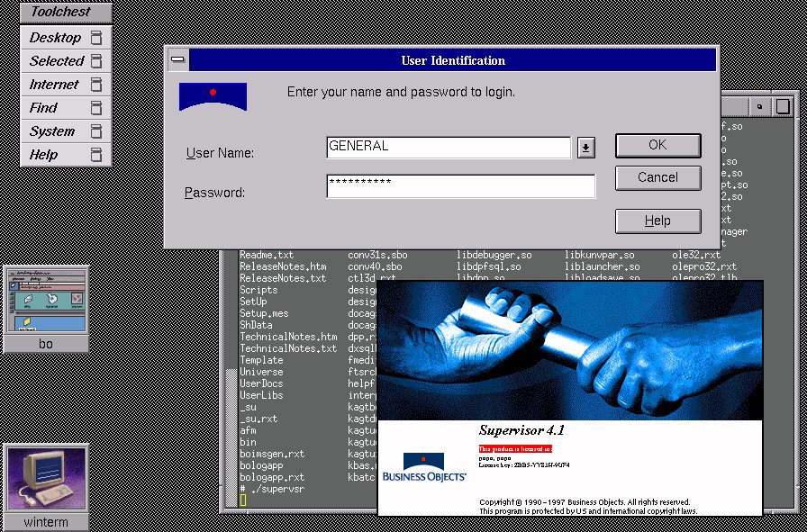Open the User Identification window menu button

point(178,60)
